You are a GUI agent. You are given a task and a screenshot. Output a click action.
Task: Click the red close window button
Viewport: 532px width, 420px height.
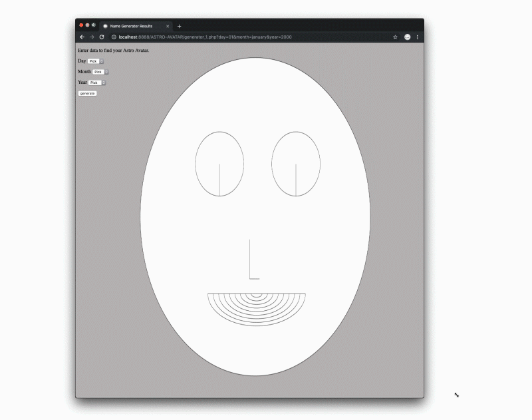click(x=81, y=25)
